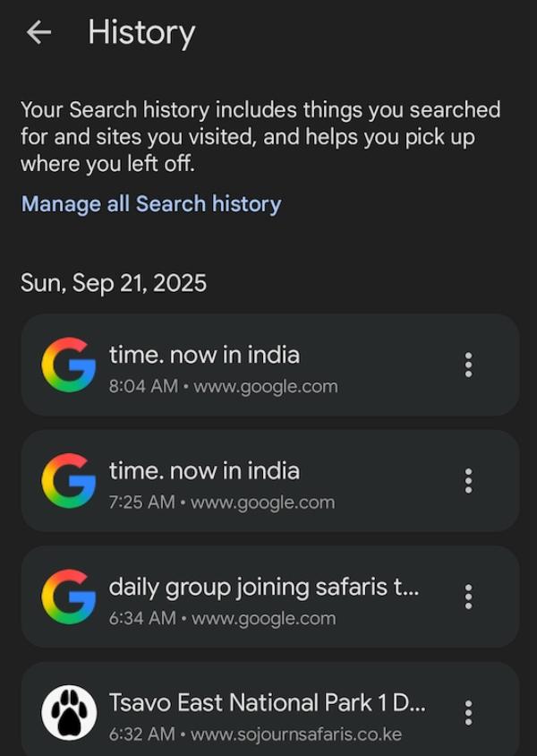Click Google logo on safaris search entry
The width and height of the screenshot is (537, 756).
tap(68, 597)
